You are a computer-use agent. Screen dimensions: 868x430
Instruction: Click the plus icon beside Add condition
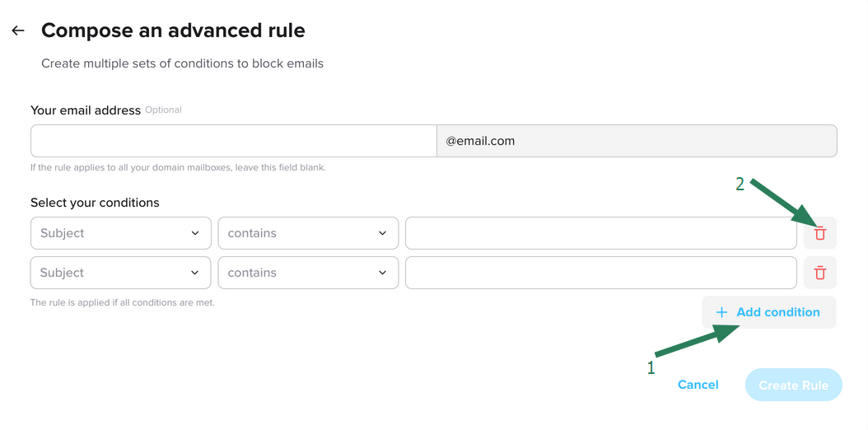click(721, 313)
